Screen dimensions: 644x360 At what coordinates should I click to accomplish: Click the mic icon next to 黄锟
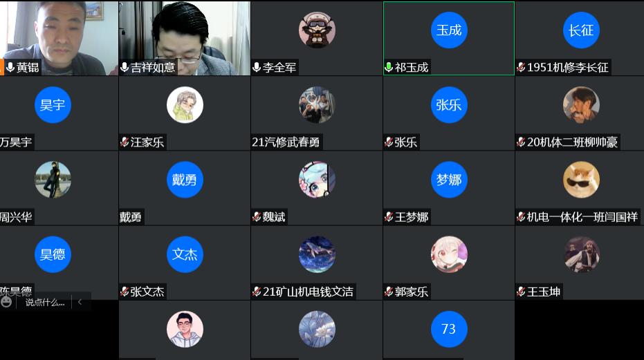click(x=10, y=67)
